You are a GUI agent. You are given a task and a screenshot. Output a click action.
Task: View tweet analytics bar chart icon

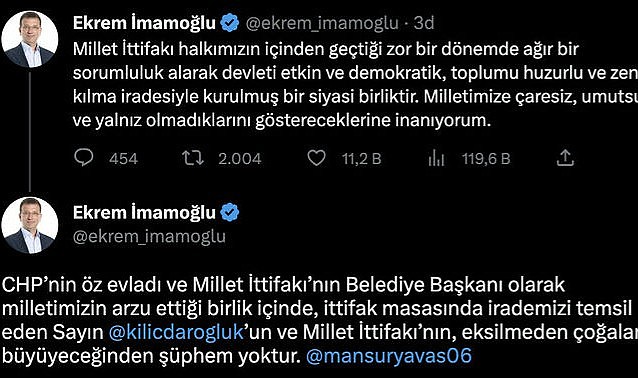coord(436,158)
